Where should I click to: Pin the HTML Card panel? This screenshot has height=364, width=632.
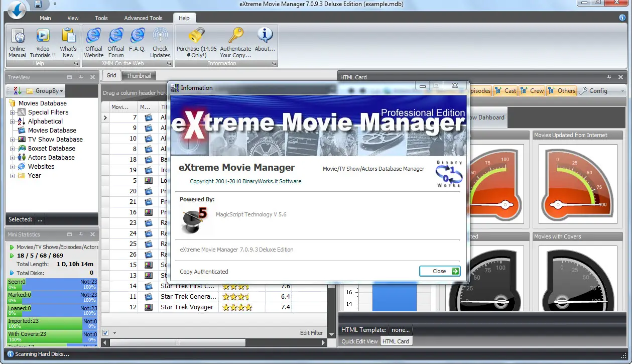pos(609,77)
